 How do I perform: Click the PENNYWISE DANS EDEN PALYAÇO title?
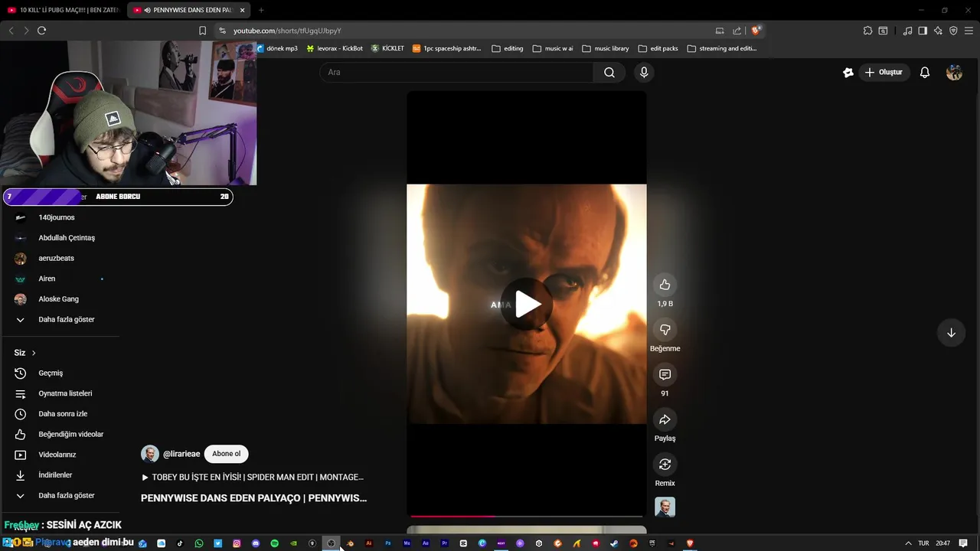253,498
